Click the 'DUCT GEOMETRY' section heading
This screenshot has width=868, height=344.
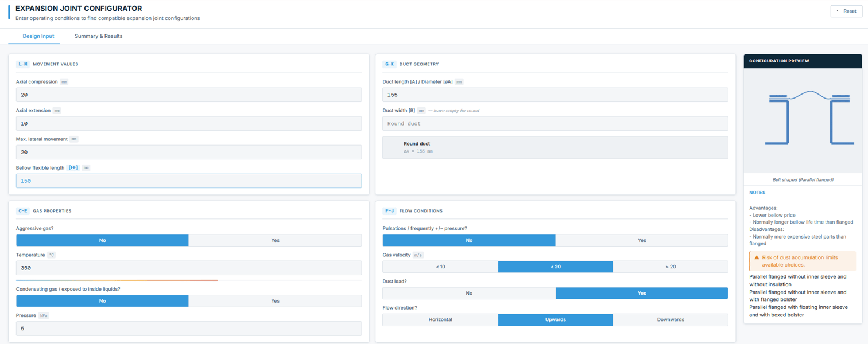pyautogui.click(x=419, y=64)
